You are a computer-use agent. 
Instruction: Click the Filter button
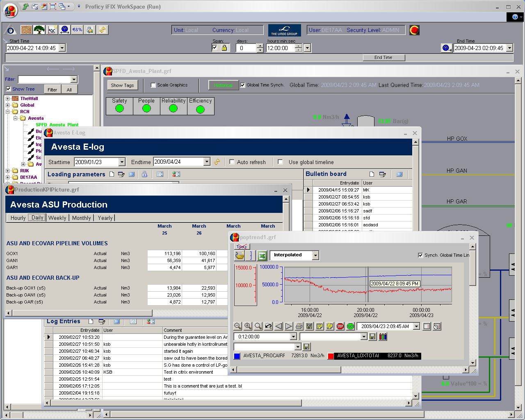pyautogui.click(x=52, y=89)
